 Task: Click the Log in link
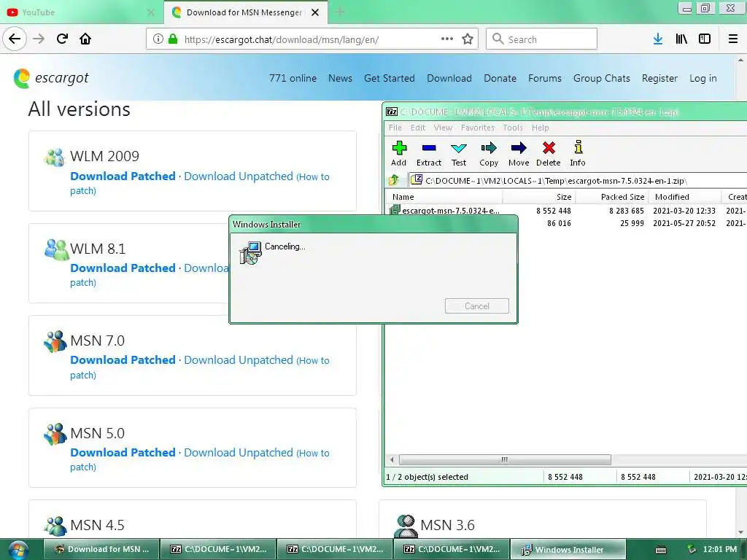coord(703,78)
